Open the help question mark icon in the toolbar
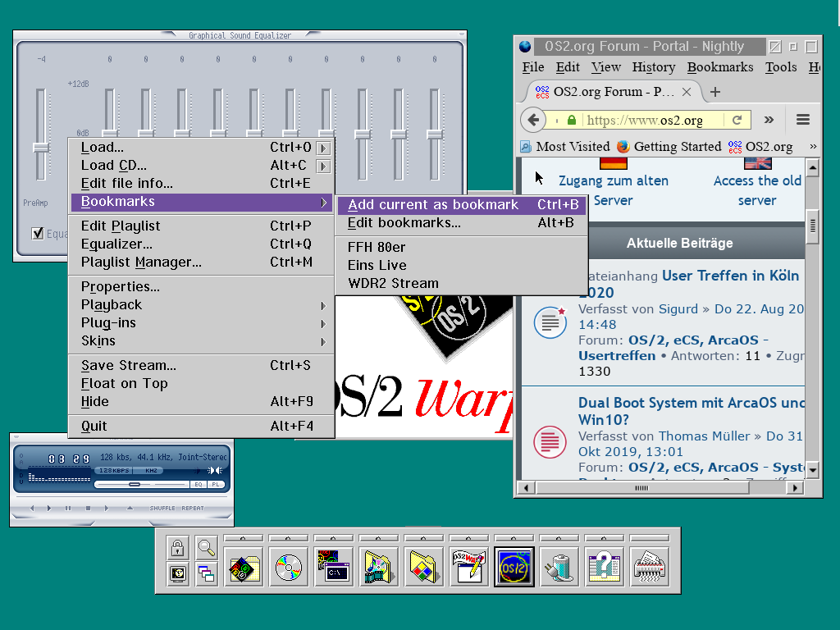Screen dimensions: 840x630 [x=604, y=567]
